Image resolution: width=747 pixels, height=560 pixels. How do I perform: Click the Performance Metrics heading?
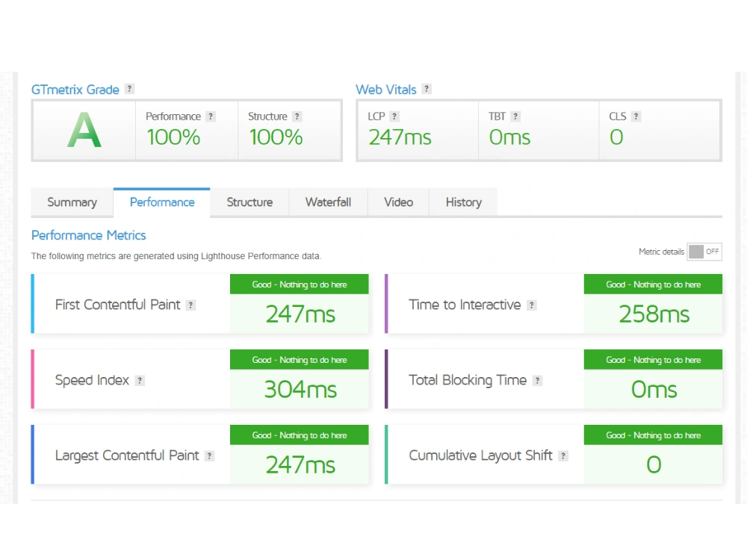(89, 235)
